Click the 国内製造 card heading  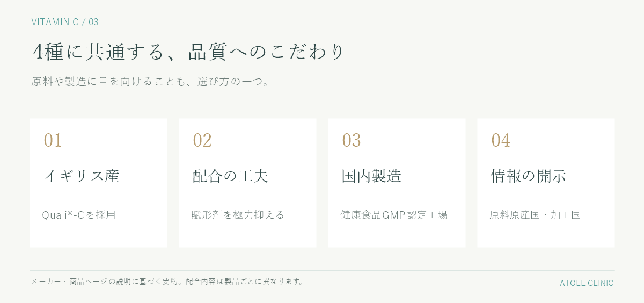[x=371, y=176]
